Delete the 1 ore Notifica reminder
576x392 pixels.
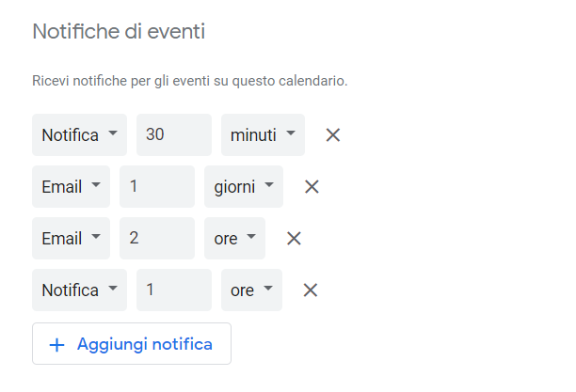[311, 290]
